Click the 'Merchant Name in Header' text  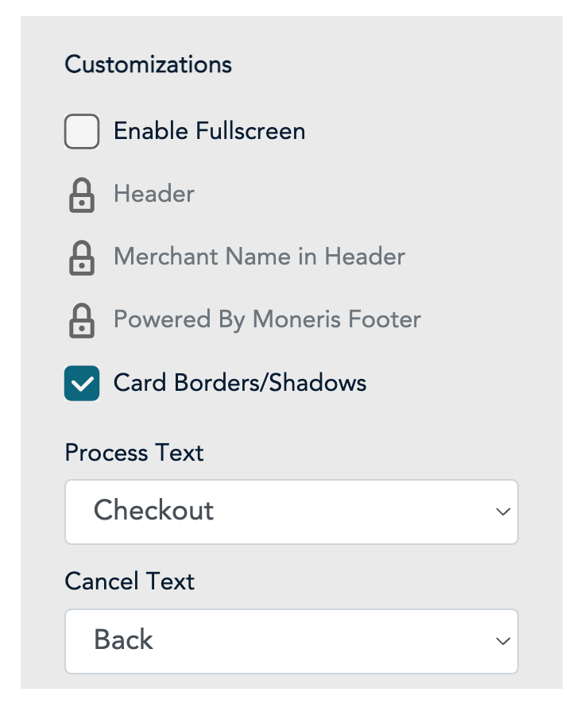pos(259,257)
